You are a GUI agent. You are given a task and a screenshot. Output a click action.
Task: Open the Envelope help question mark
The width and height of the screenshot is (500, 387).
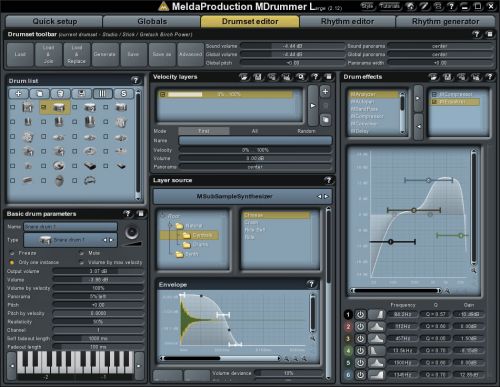click(x=311, y=284)
